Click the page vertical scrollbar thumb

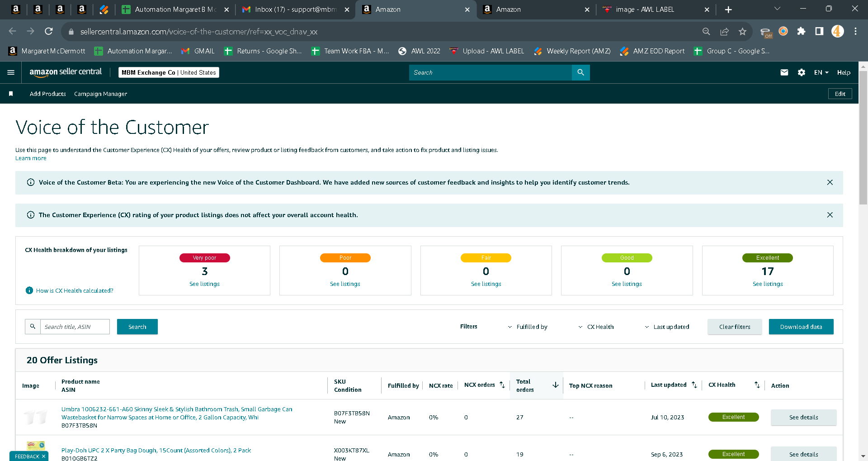pyautogui.click(x=863, y=138)
